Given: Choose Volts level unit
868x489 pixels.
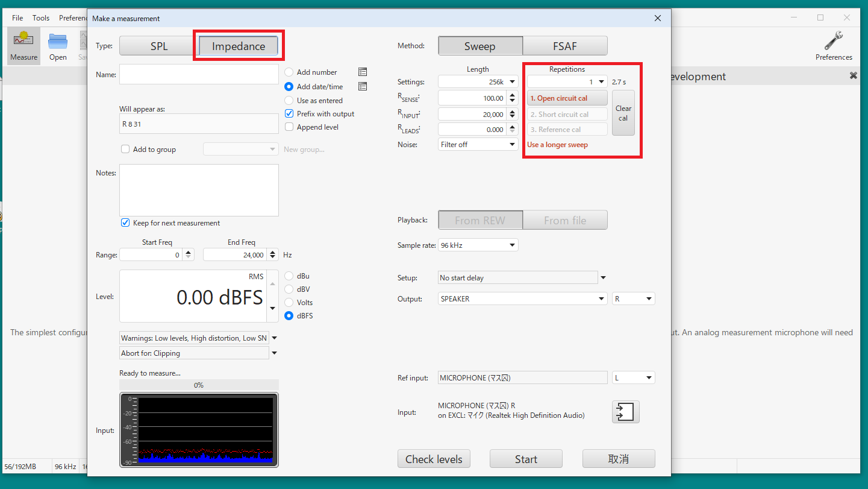Looking at the screenshot, I should 289,302.
